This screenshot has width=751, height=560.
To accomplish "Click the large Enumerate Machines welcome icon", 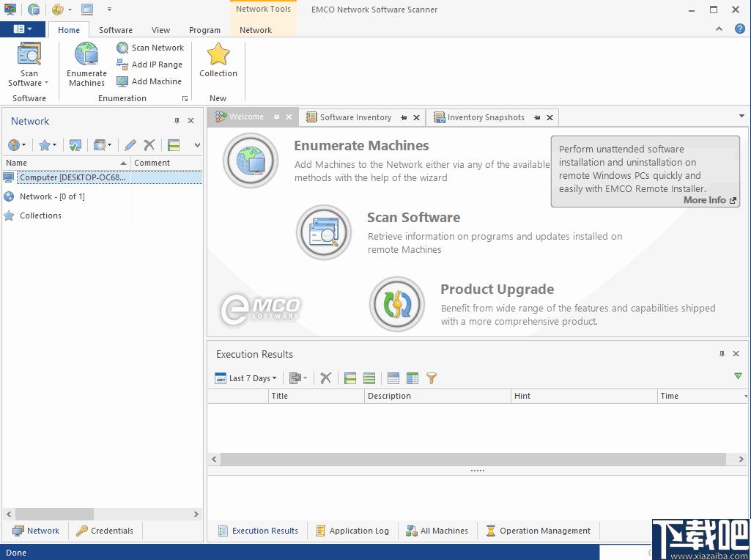I will 251,161.
